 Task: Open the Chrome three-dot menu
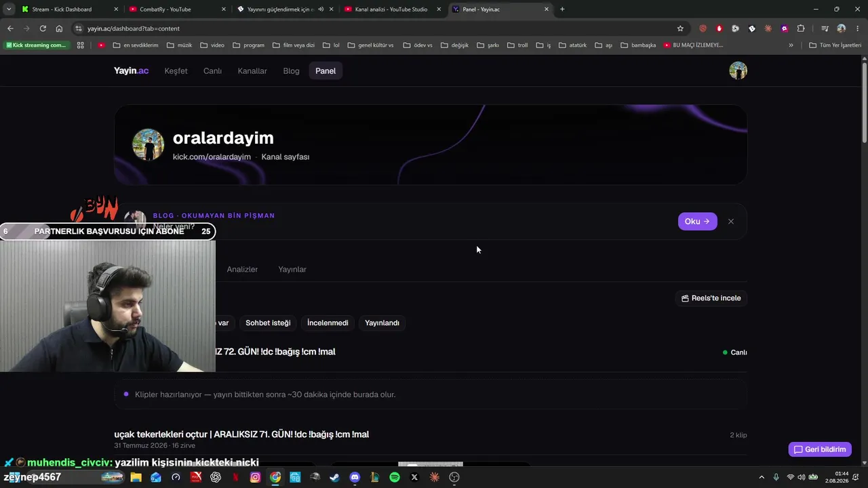pyautogui.click(x=857, y=28)
